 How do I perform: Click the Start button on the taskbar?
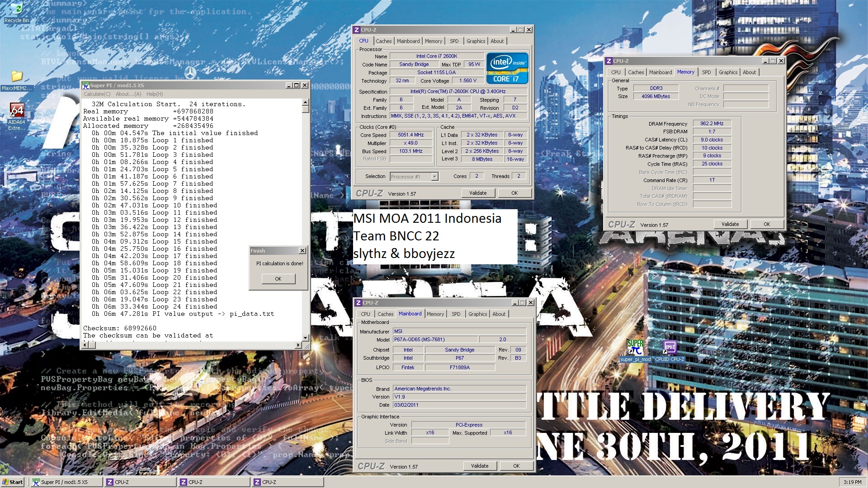(x=13, y=482)
